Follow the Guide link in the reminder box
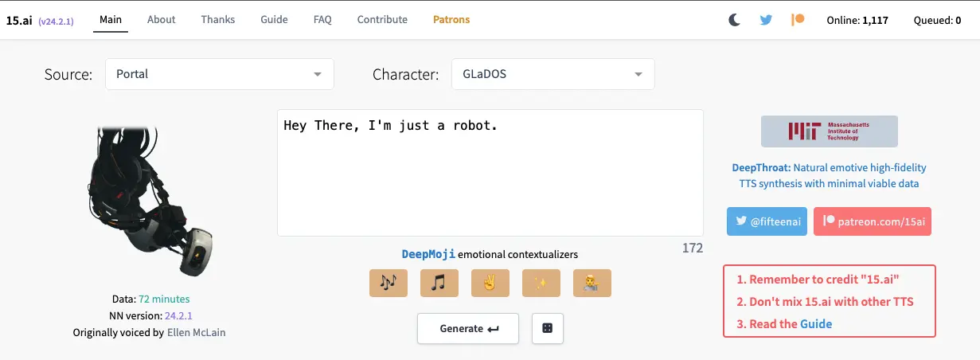The image size is (980, 360). [x=816, y=324]
